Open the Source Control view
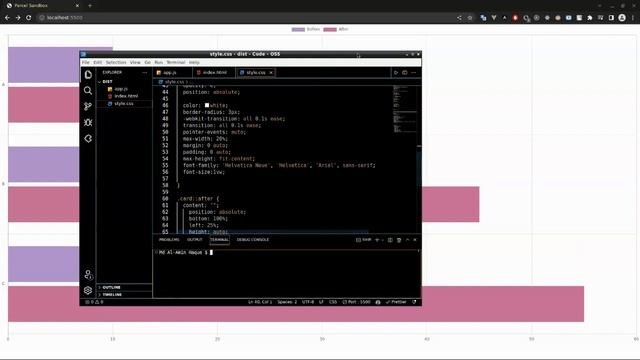The image size is (640, 360). [88, 107]
